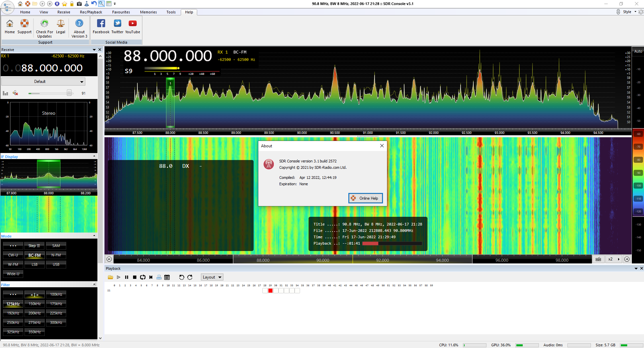Open the Twitter link icon

click(x=117, y=24)
